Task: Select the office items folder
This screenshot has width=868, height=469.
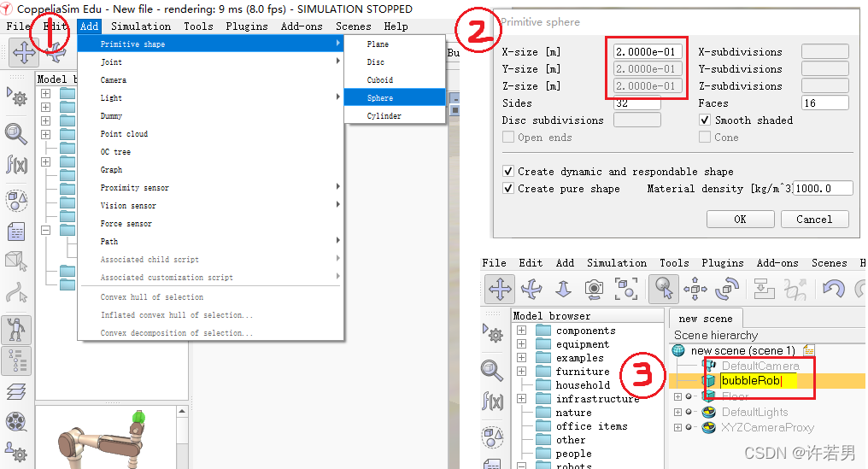Action: point(591,426)
